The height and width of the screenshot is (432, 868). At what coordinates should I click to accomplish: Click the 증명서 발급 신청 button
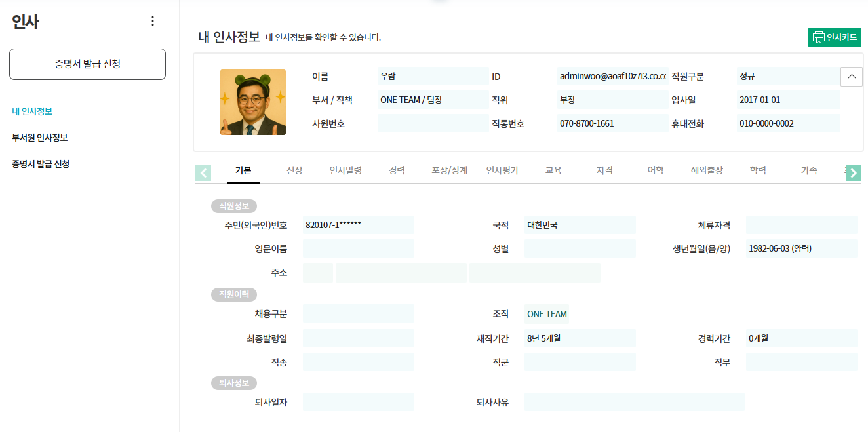click(x=87, y=64)
